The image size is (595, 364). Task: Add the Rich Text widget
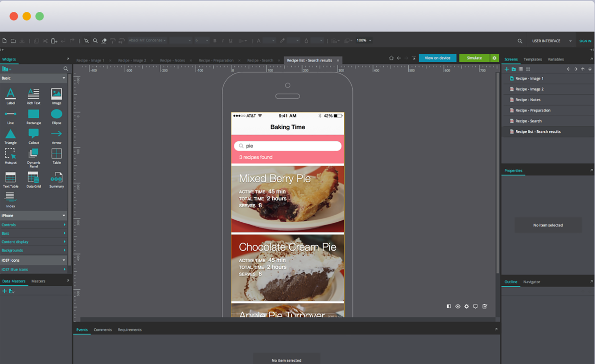34,96
